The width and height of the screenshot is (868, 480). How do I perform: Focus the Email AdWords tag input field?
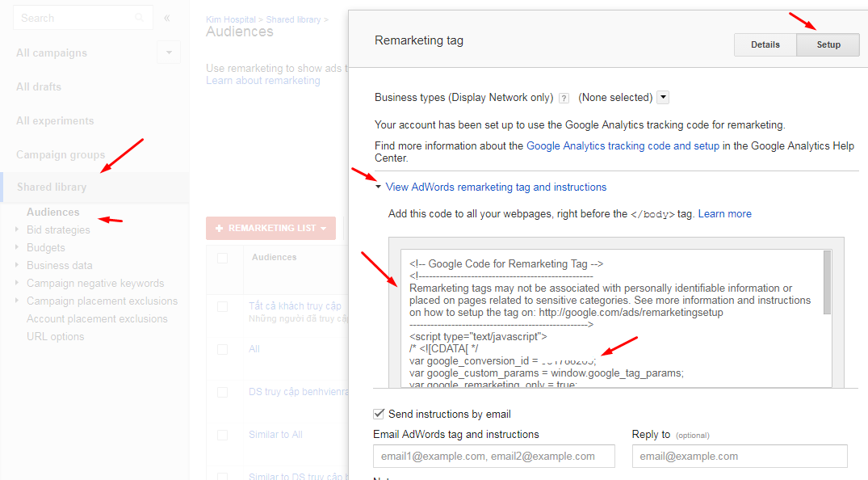(x=493, y=456)
